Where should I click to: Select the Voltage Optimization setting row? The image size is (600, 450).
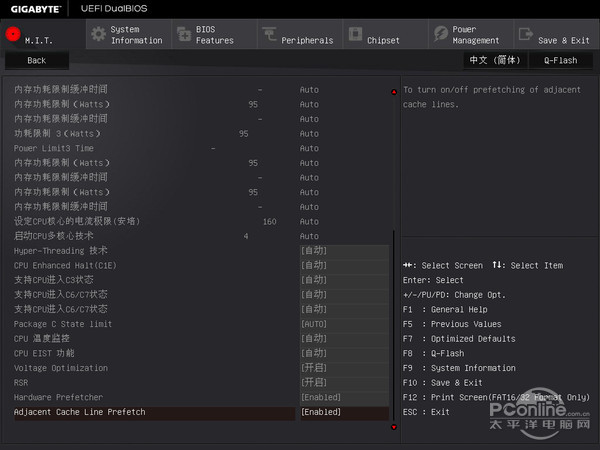tap(150, 368)
